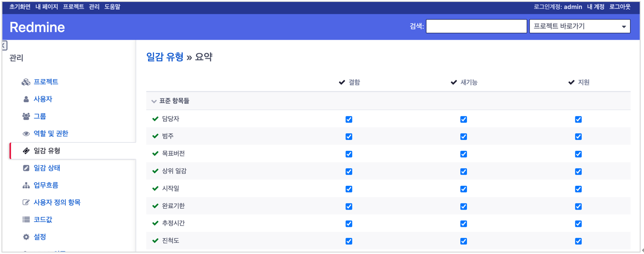Image resolution: width=644 pixels, height=254 pixels.
Task: Open 관리 in top menu
Action: coord(94,7)
